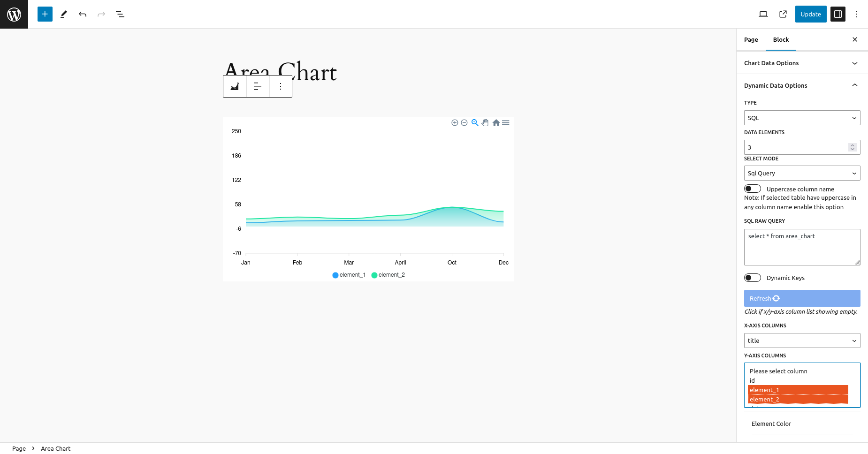Reset chart zoom with the home icon
Screen dimensions: 868x454
[496, 122]
